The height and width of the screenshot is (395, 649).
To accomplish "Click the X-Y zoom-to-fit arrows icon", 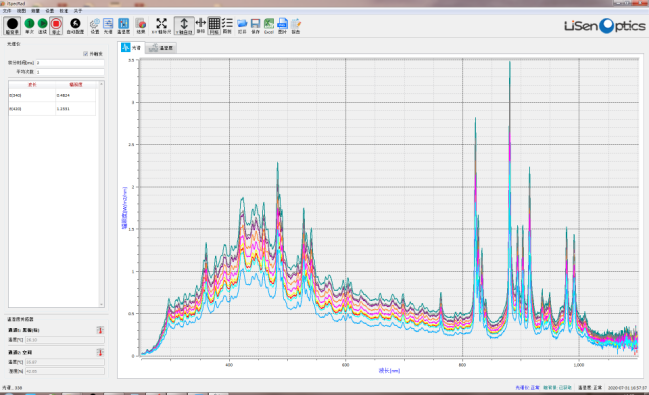I will (161, 25).
